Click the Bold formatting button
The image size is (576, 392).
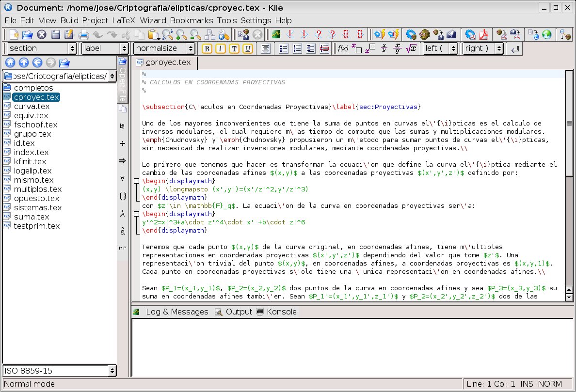[x=207, y=48]
